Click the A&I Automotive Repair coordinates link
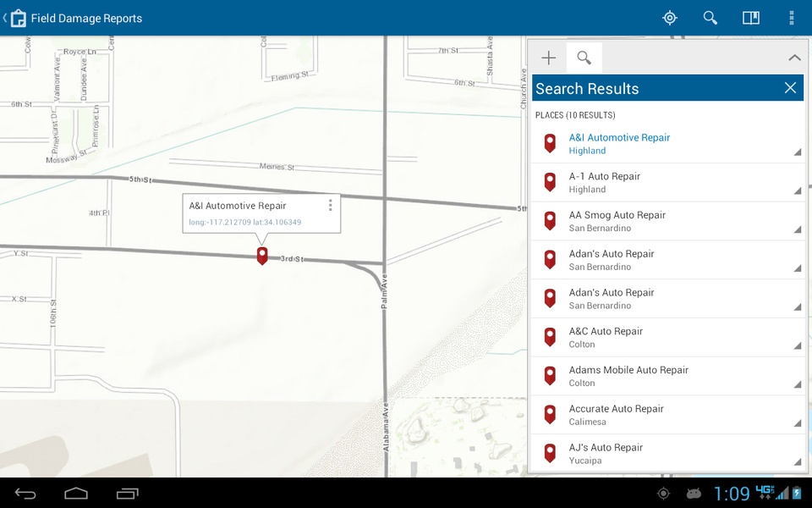This screenshot has width=812, height=508. click(245, 222)
